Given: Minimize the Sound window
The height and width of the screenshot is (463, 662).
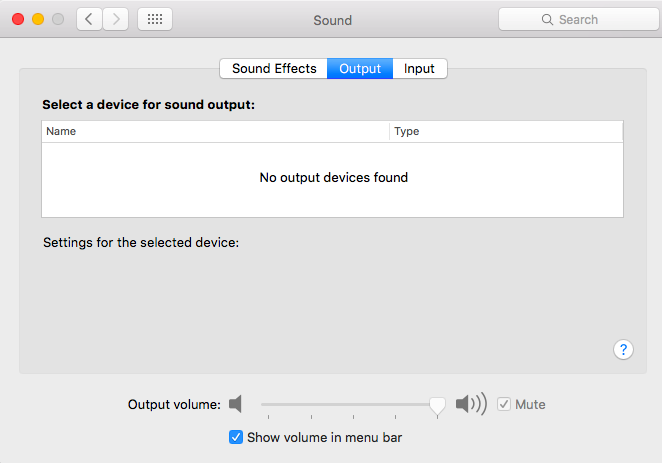Looking at the screenshot, I should [38, 19].
